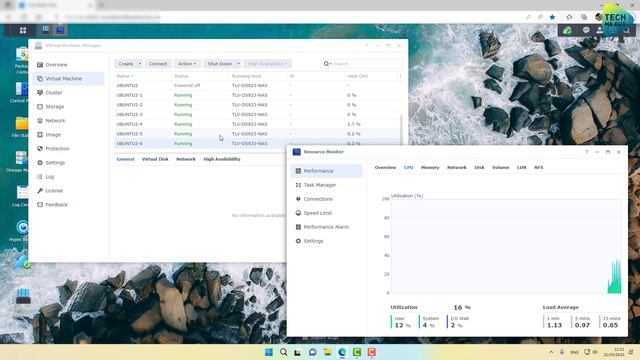Switch to Overview tab in Resource Monitor
This screenshot has height=360, width=640.
click(385, 167)
